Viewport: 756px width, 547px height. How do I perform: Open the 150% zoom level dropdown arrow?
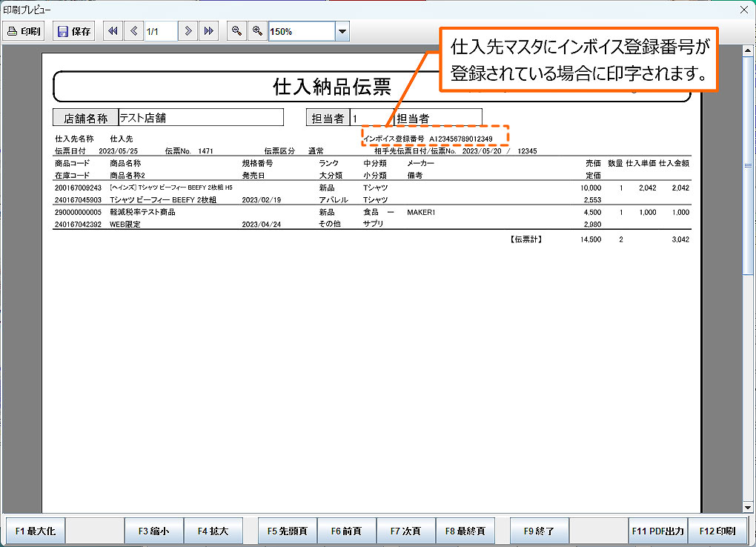[x=342, y=31]
